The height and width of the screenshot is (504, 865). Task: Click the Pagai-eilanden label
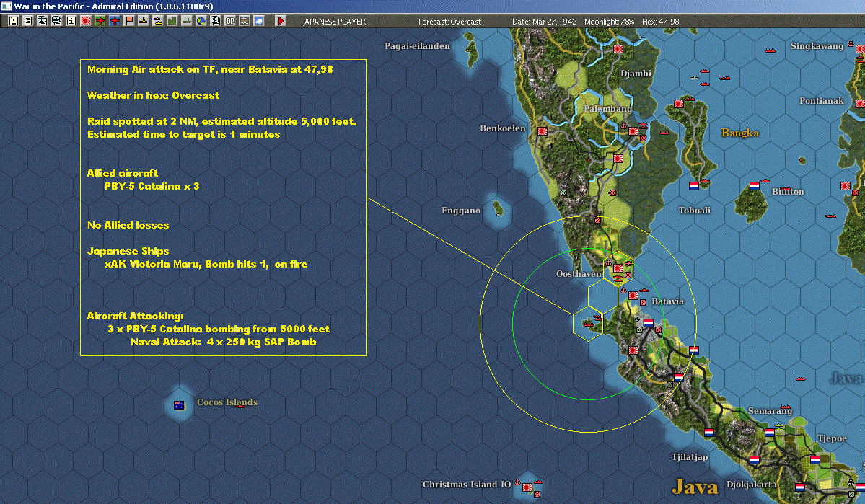pos(417,45)
